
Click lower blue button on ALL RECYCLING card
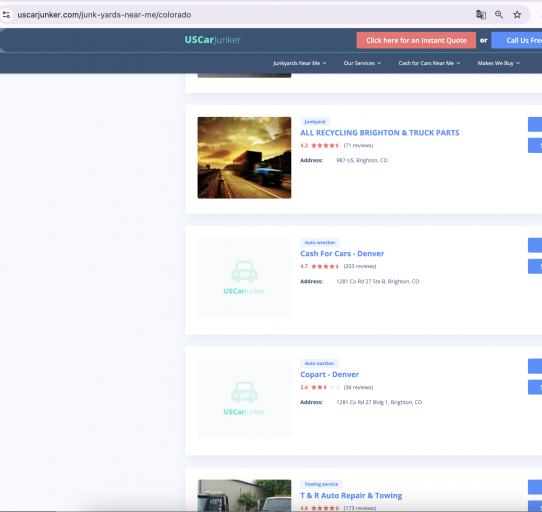(x=535, y=146)
